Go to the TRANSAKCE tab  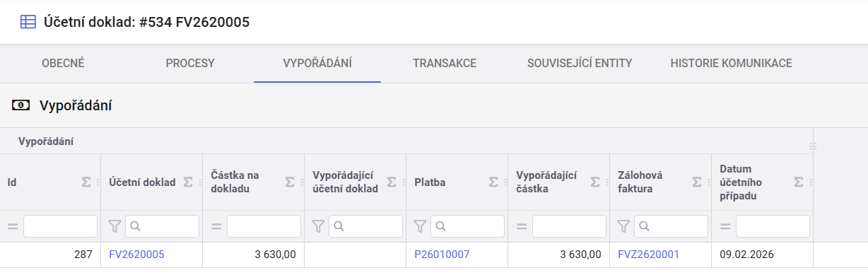[445, 63]
